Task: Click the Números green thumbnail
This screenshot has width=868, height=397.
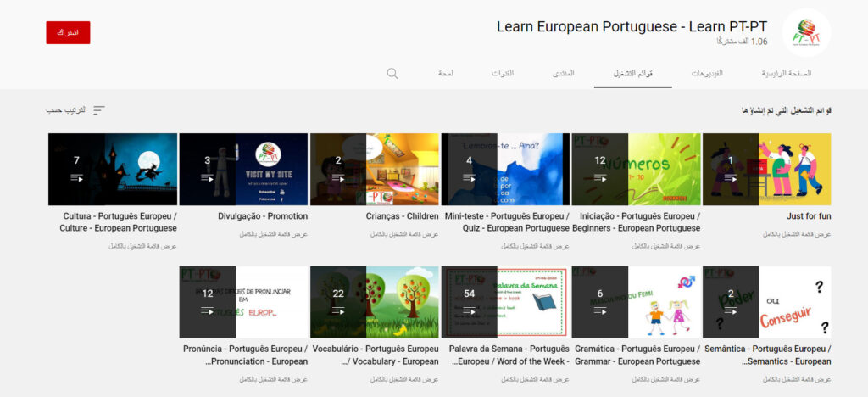Action: (636, 170)
